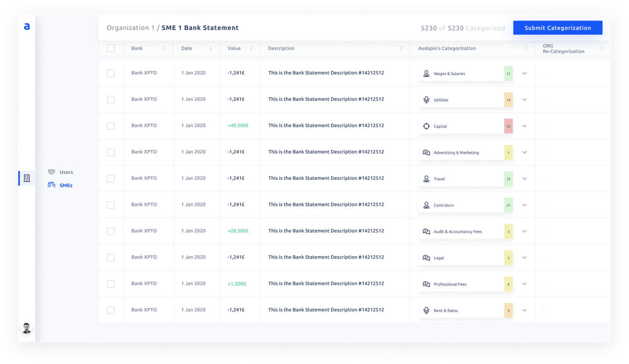Click the plug icon beside Utilities category
This screenshot has height=364, width=629.
(427, 100)
